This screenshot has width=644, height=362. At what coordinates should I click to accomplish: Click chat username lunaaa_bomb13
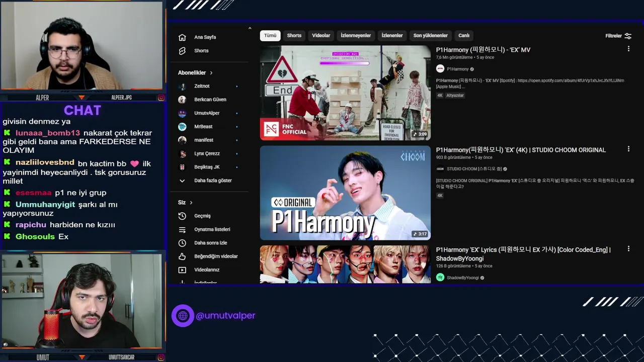[48, 133]
